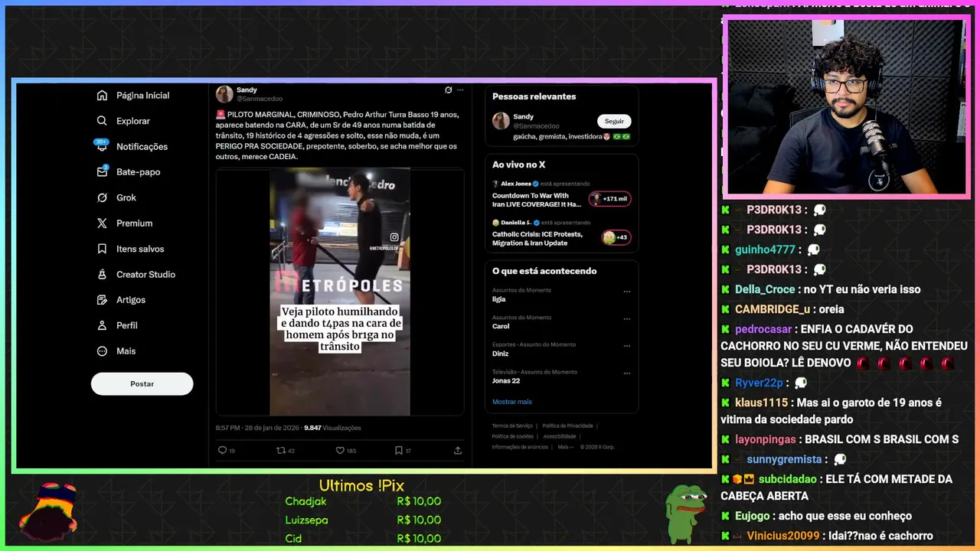
Task: Open Itens salvos bookmark icon
Action: click(x=102, y=249)
